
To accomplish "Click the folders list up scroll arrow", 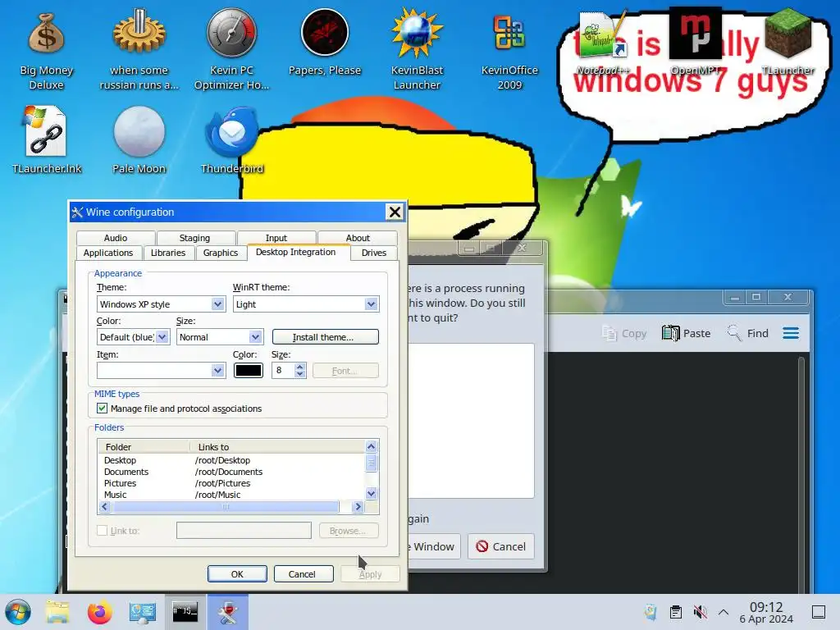I will [x=372, y=446].
